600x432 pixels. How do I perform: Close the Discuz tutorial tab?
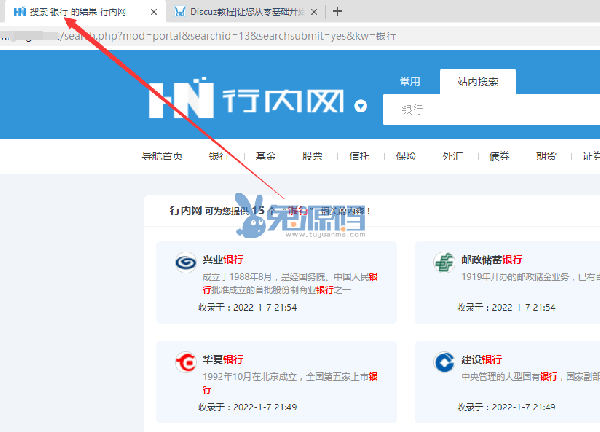tap(314, 12)
